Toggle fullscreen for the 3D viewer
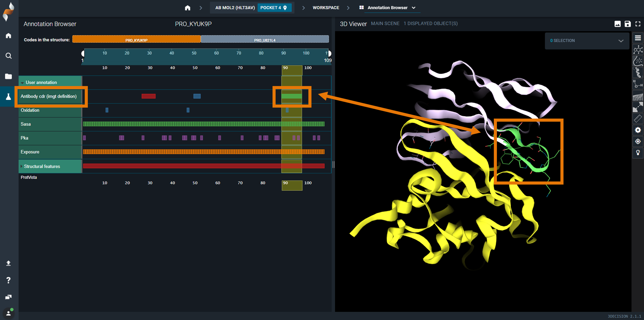This screenshot has width=644, height=320. (638, 24)
